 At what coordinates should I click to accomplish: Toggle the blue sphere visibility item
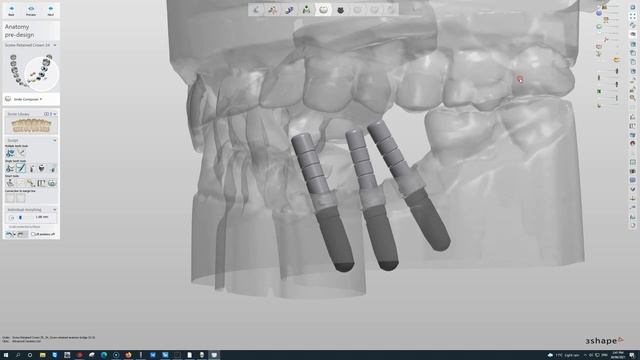click(x=599, y=13)
